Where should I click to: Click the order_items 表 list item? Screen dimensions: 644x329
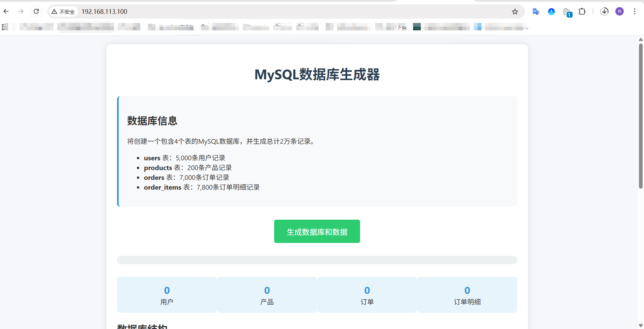202,187
